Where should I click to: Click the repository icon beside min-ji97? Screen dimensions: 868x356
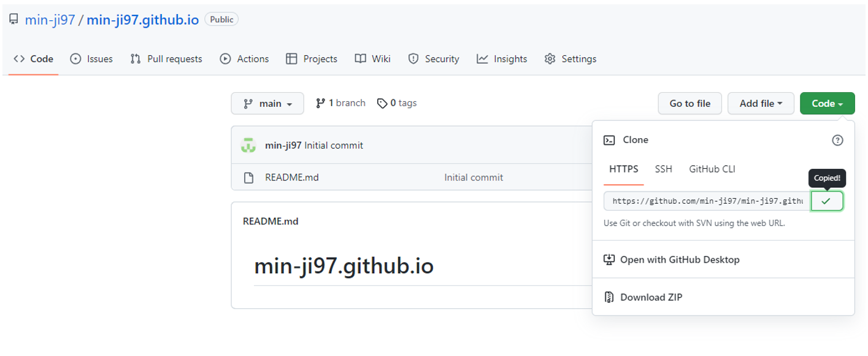point(13,19)
